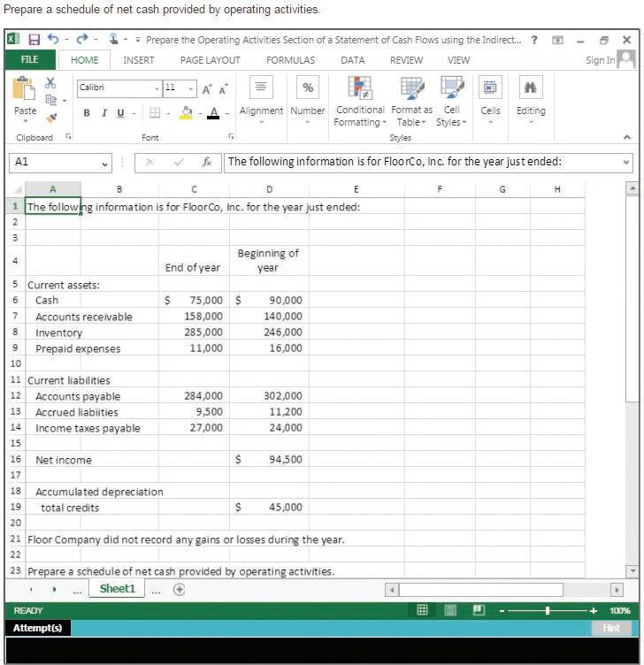This screenshot has width=644, height=665.
Task: Switch to the REVIEW tab
Action: 406,60
